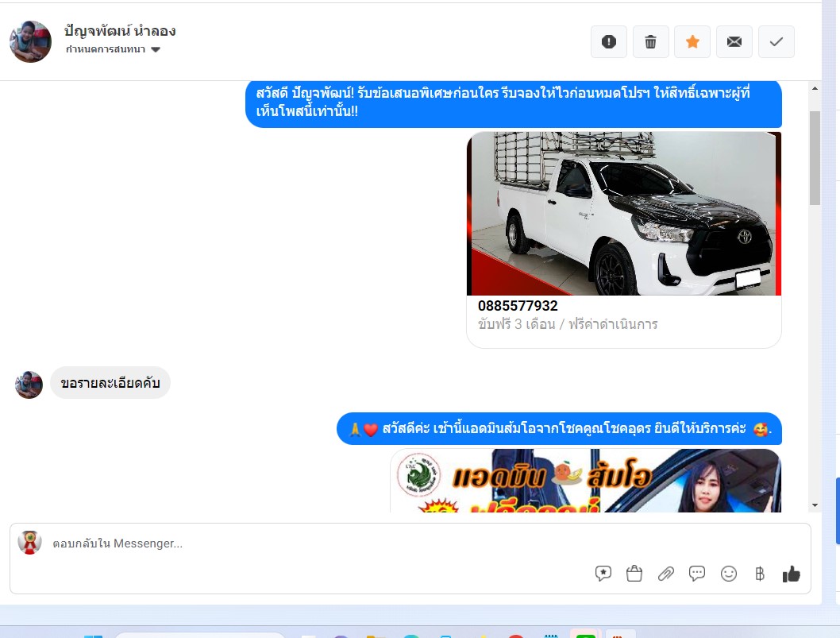Image resolution: width=840 pixels, height=638 pixels.
Task: Click the chat scrollbar up arrow
Action: point(815,88)
